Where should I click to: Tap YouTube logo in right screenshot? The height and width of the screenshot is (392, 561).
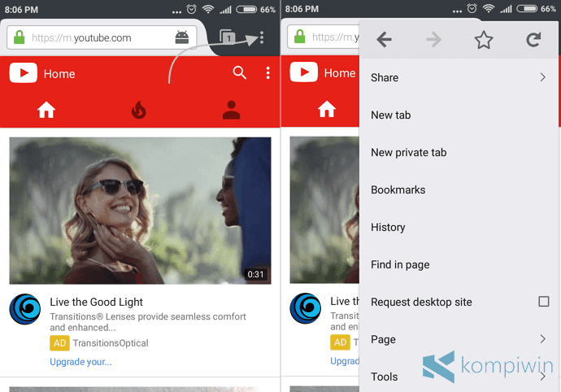point(304,72)
